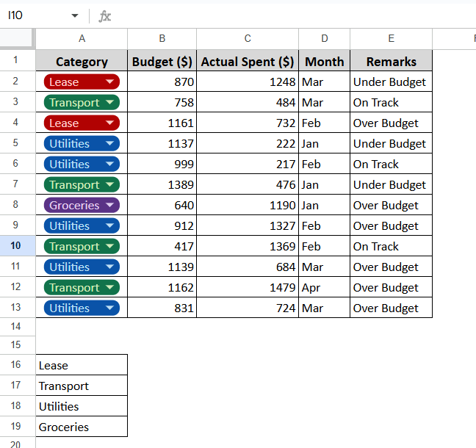Select actual spent cell 1248
Screen dimensions: 476x448
[x=248, y=82]
